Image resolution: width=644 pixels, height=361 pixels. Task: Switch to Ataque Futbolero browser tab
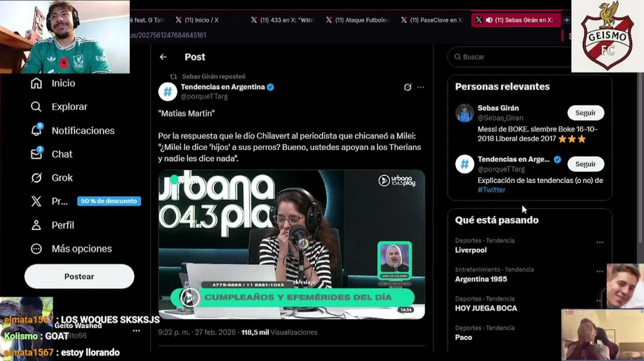point(358,20)
